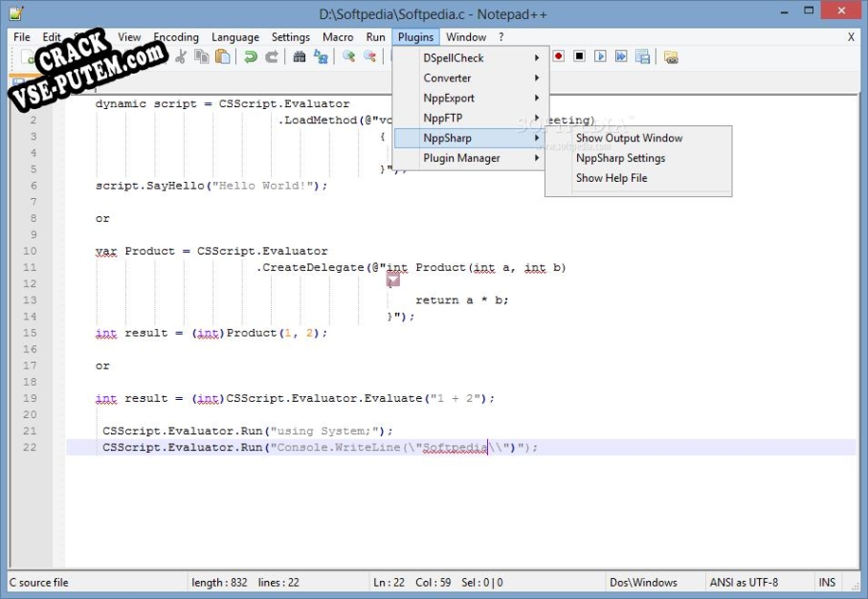This screenshot has height=599, width=868.
Task: Click the 'or' text on line 17
Action: [x=102, y=366]
